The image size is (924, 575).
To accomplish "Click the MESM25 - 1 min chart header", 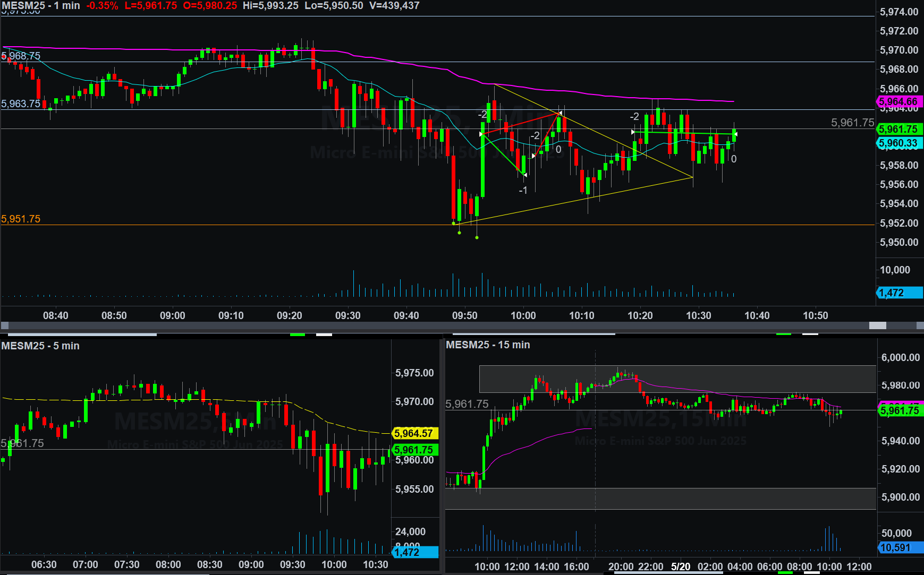I will (x=41, y=5).
